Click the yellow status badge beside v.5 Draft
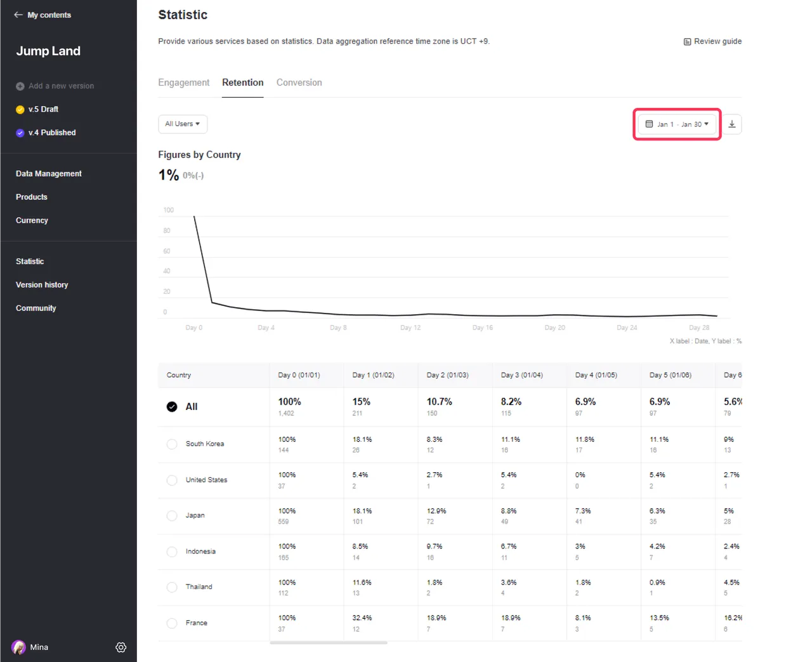This screenshot has height=662, width=812. pyautogui.click(x=19, y=109)
